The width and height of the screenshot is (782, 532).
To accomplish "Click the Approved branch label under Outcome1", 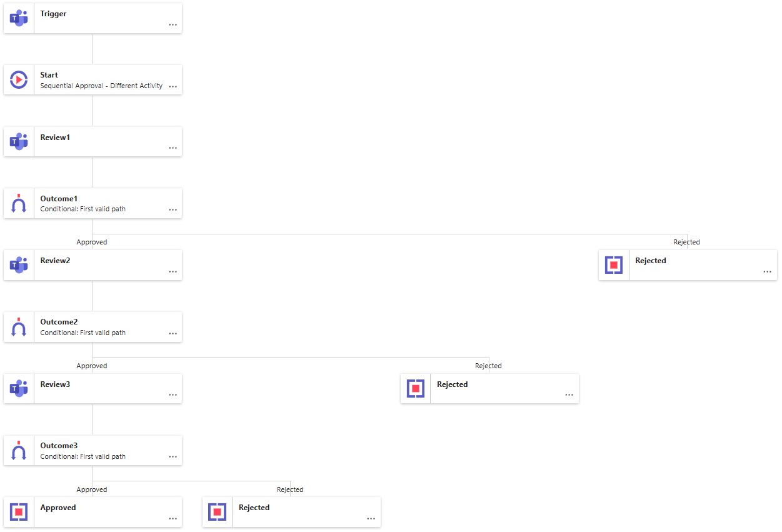I will pyautogui.click(x=92, y=242).
